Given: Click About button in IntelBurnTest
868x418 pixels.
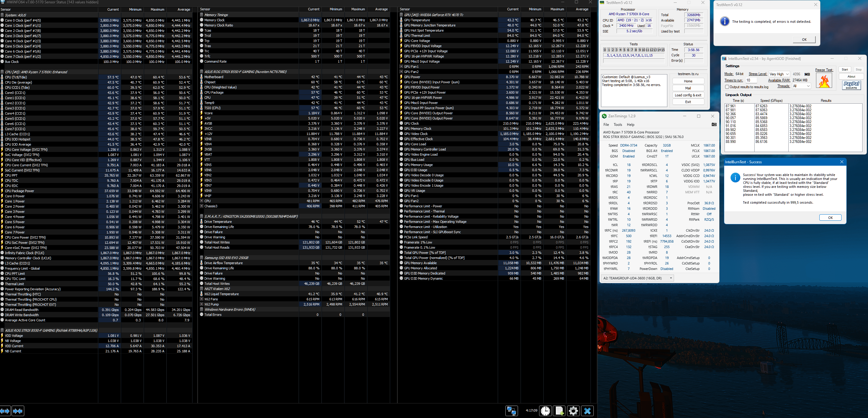Looking at the screenshot, I should [x=851, y=77].
